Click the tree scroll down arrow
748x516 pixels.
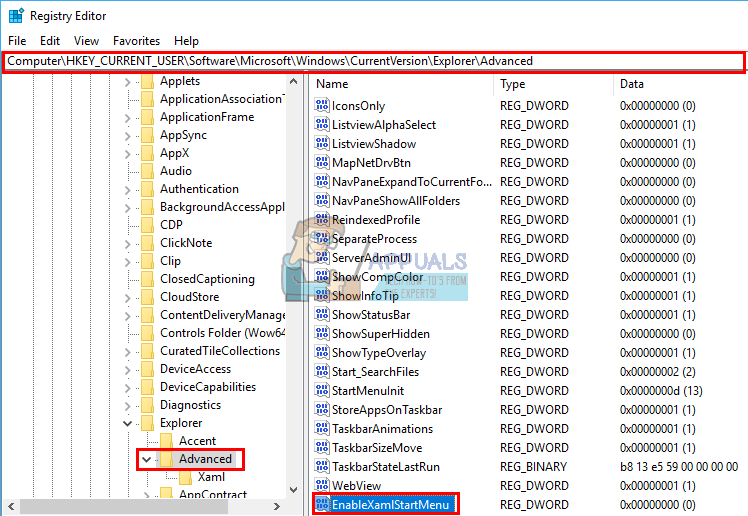[294, 490]
